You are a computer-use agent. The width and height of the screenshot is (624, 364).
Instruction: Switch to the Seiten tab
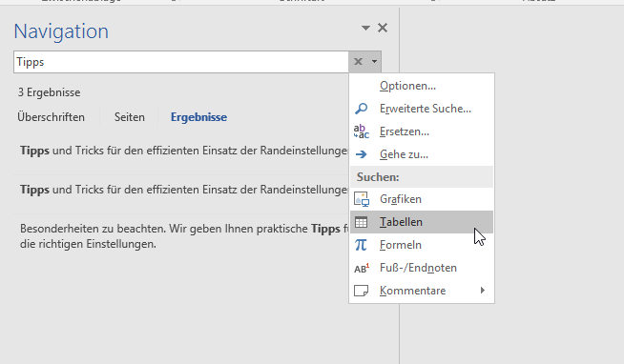130,117
